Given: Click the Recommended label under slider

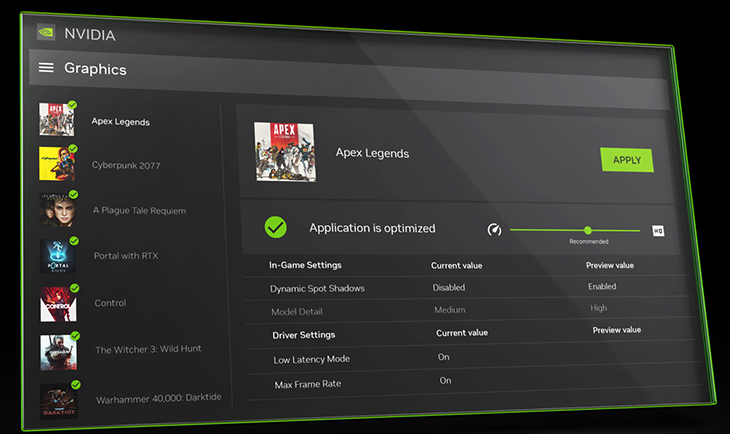Looking at the screenshot, I should pyautogui.click(x=589, y=241).
